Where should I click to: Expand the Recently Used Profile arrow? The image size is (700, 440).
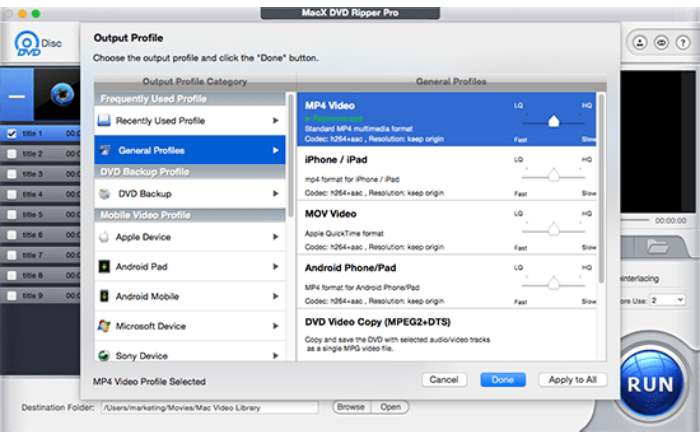(275, 120)
